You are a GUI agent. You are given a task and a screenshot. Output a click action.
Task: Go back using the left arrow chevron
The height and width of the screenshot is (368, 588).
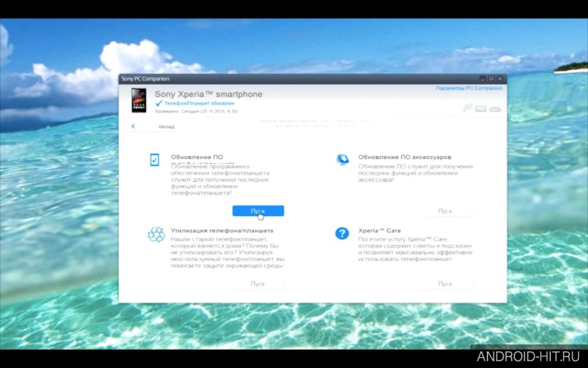(x=133, y=127)
